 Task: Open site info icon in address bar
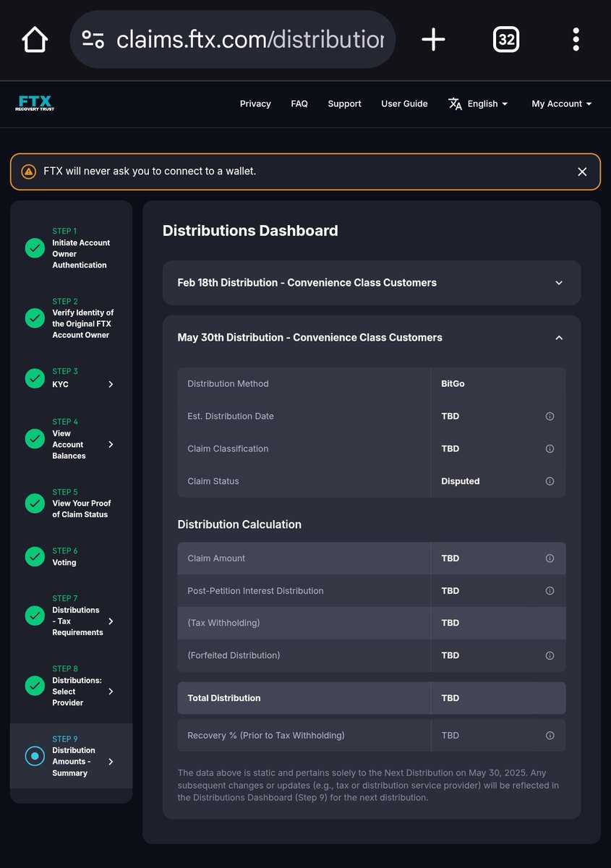[x=93, y=39]
